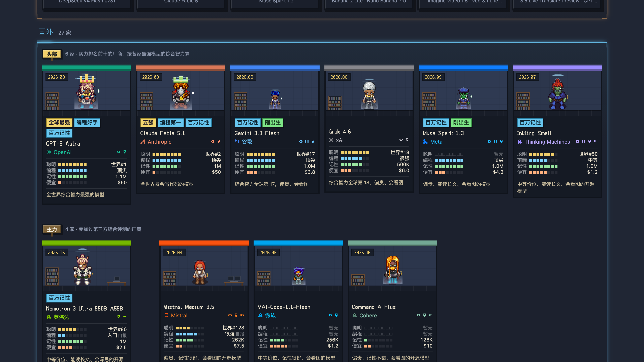Click the Command A Plus character portrait
The image size is (644, 362).
click(x=392, y=270)
